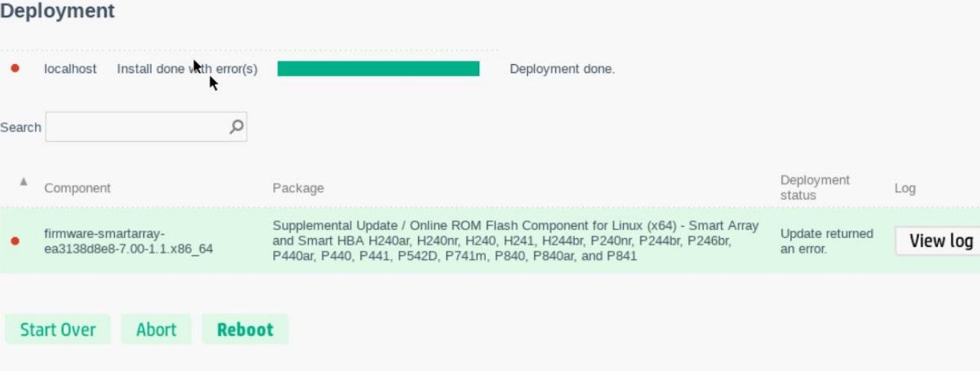Sort by Deployment status column header
The height and width of the screenshot is (371, 980).
[x=815, y=187]
